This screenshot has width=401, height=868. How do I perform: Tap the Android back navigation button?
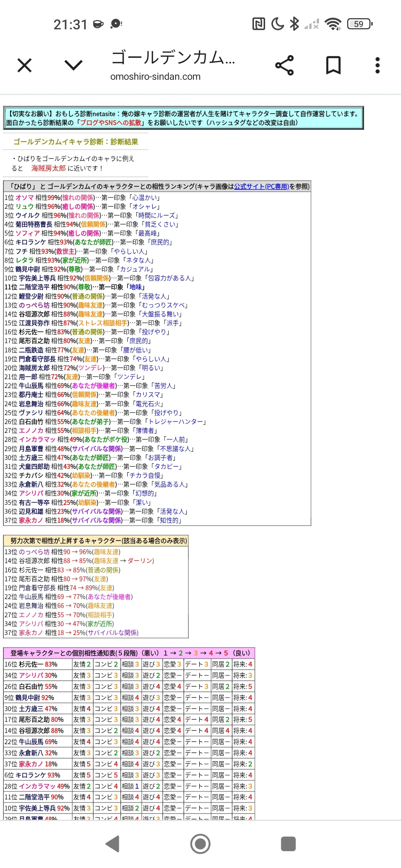click(113, 844)
